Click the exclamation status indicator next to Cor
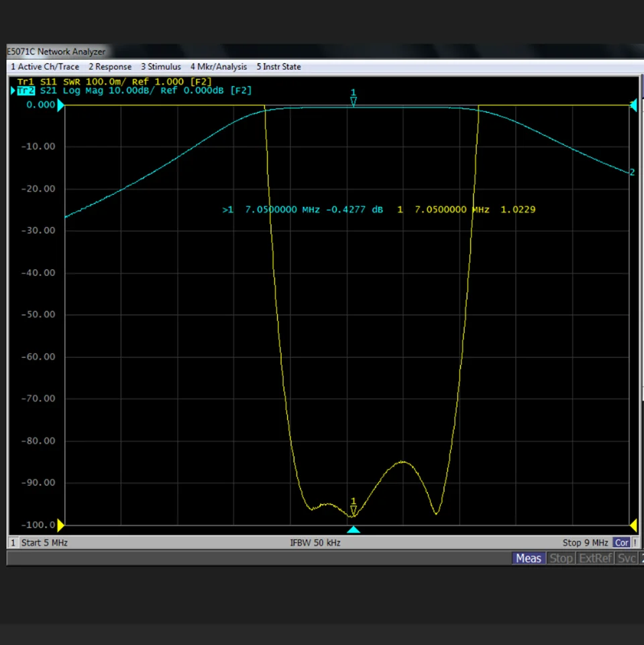 tap(635, 542)
